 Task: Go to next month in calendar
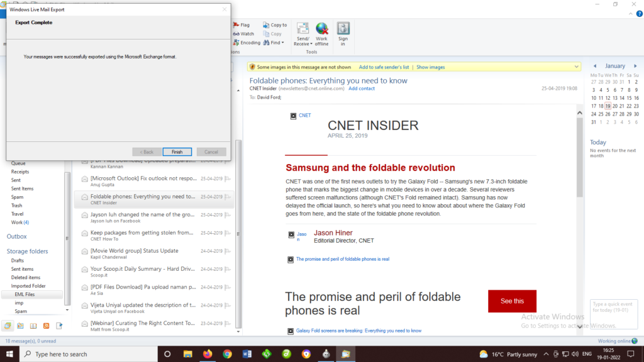click(x=636, y=66)
